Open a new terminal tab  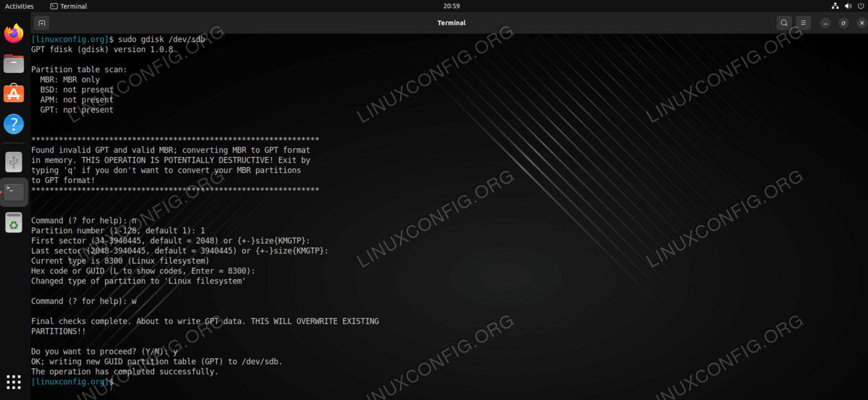tap(41, 23)
